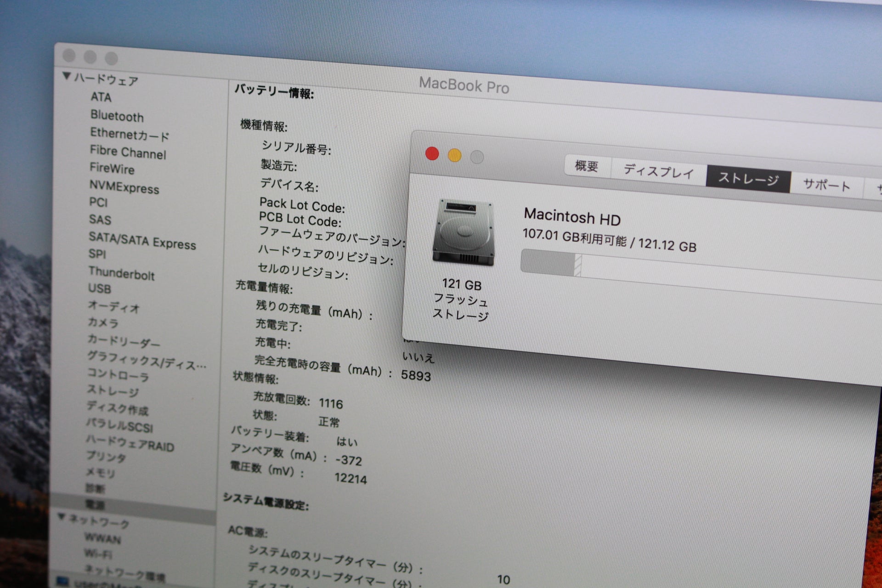Click the Macintosh HD name text
This screenshot has width=882, height=588.
point(572,216)
